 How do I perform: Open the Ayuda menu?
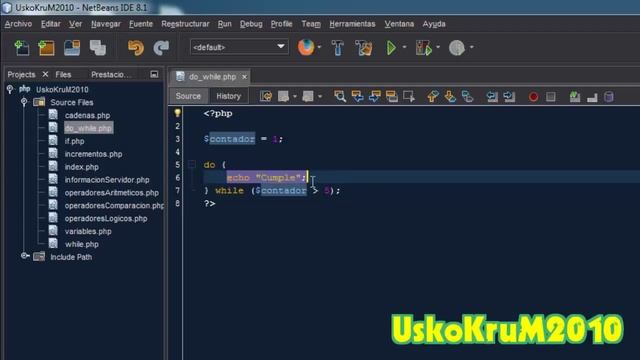(x=434, y=24)
